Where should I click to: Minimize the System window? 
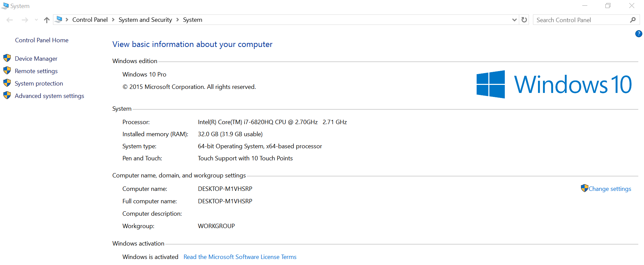(x=585, y=6)
